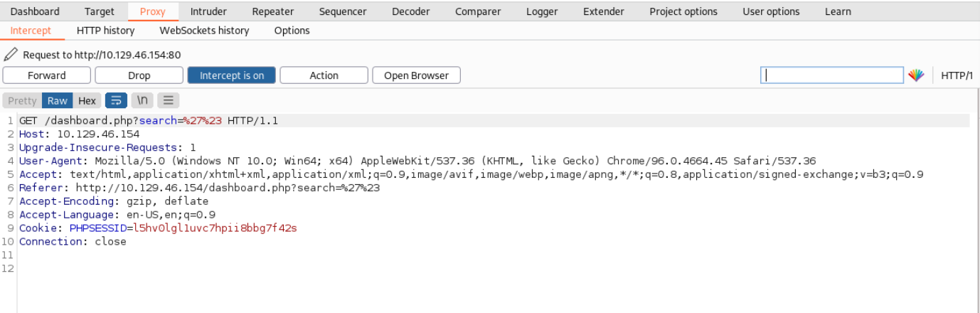Toggle the line wrap icon
The height and width of the screenshot is (313, 980).
(x=116, y=100)
